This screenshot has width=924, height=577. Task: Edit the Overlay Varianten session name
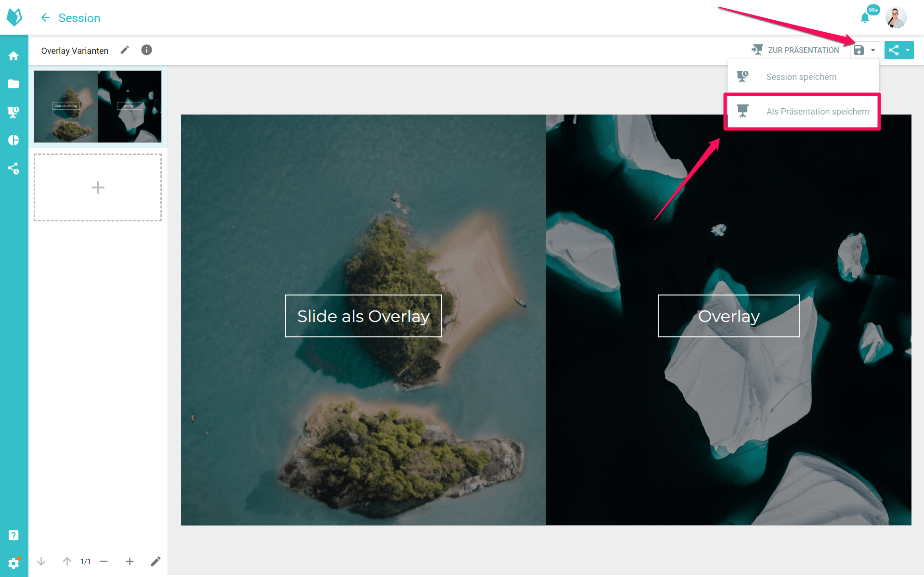pos(125,50)
